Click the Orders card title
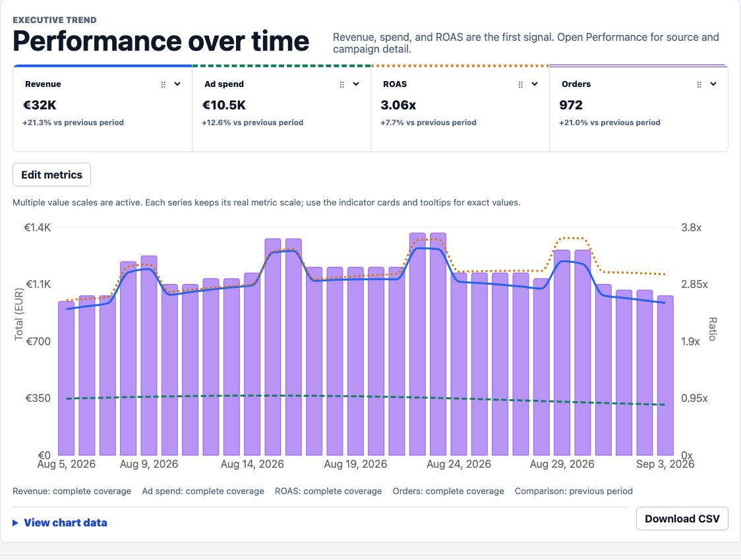Viewport: 741px width, 560px height. 576,84
